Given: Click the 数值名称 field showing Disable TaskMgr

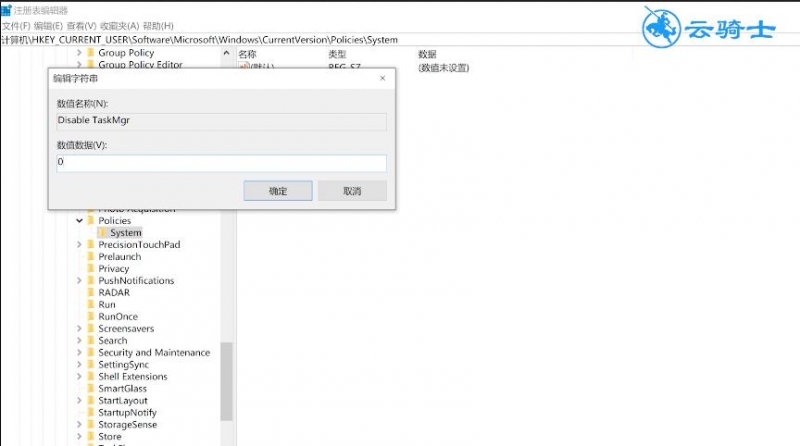Looking at the screenshot, I should pyautogui.click(x=221, y=121).
